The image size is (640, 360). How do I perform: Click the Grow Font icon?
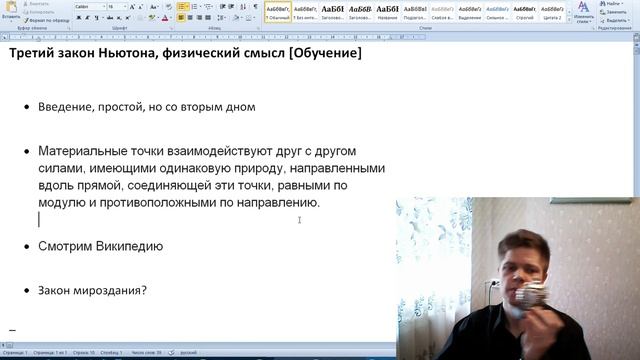132,7
